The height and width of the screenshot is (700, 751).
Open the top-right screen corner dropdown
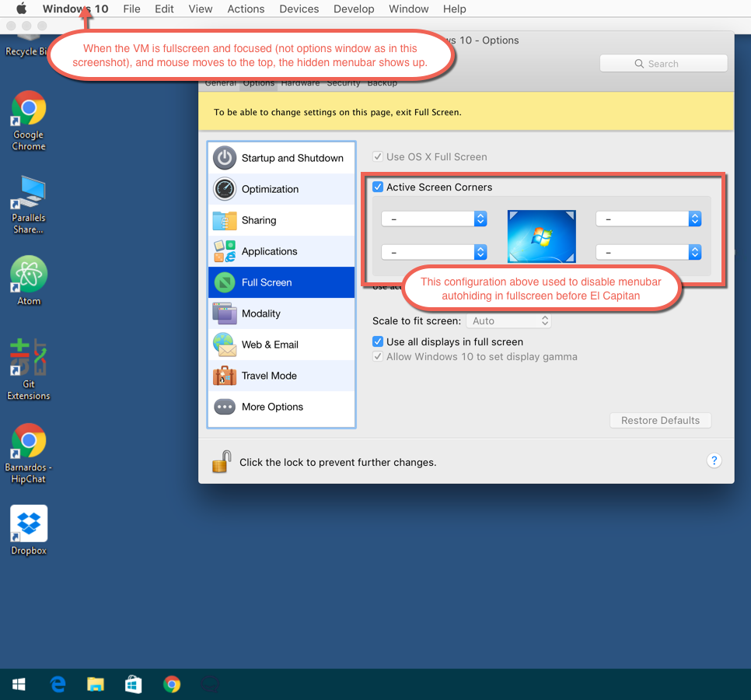pyautogui.click(x=648, y=219)
